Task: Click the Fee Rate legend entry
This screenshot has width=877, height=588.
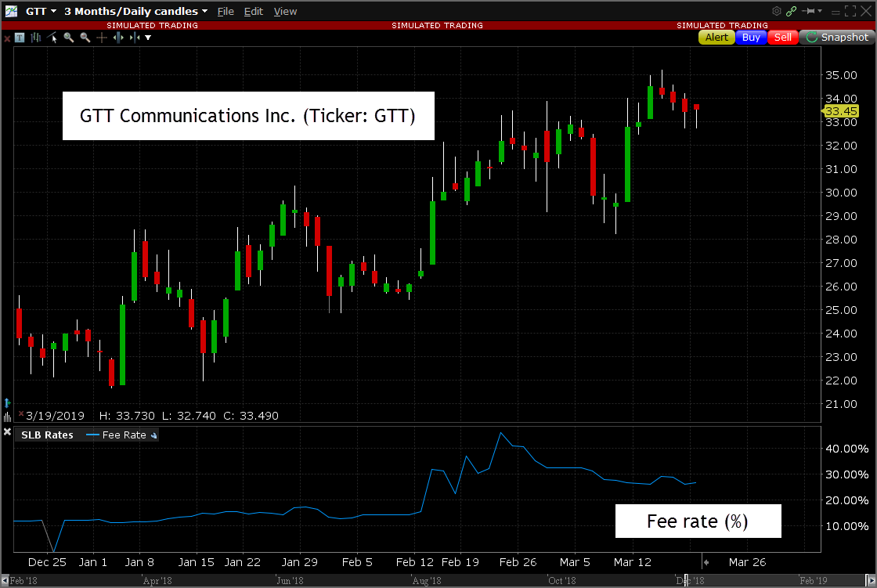Action: (117, 435)
